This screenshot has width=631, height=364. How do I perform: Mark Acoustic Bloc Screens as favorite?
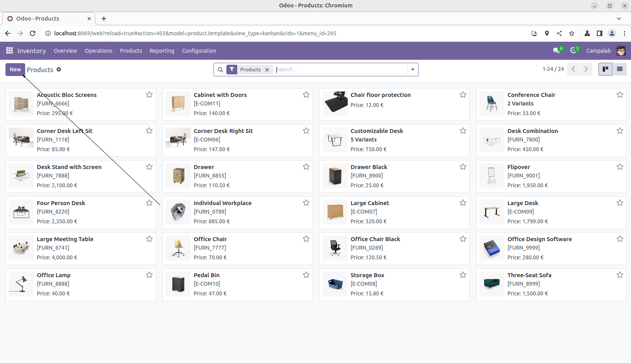click(x=149, y=95)
